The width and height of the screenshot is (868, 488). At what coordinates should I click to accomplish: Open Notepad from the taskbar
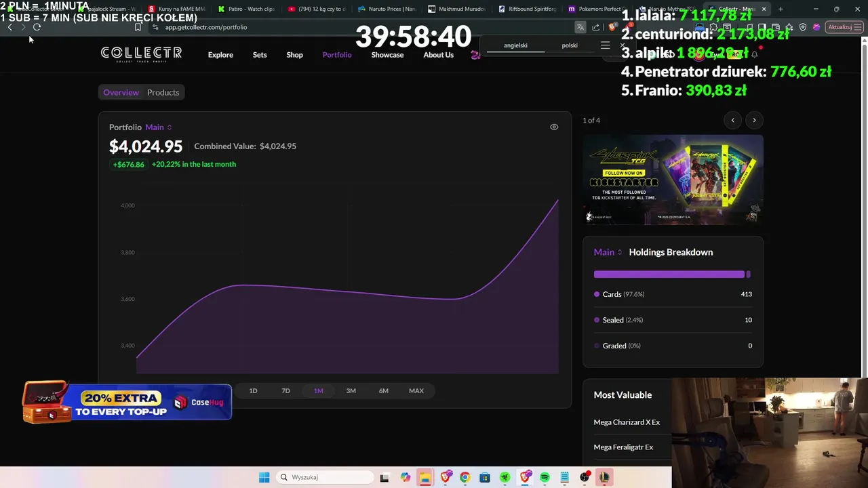[x=564, y=477]
